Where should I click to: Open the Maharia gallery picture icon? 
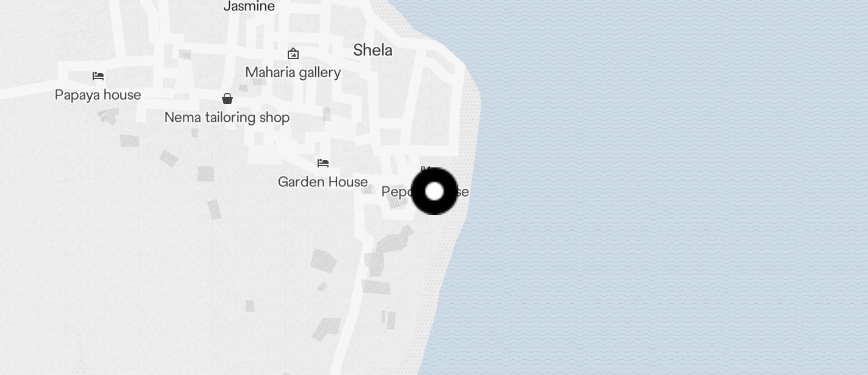tap(293, 54)
